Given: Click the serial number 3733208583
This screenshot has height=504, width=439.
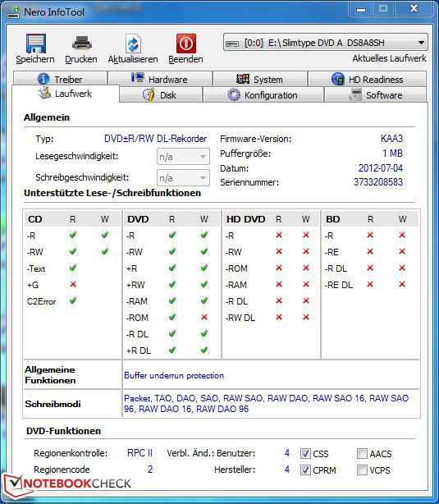Looking at the screenshot, I should (378, 182).
